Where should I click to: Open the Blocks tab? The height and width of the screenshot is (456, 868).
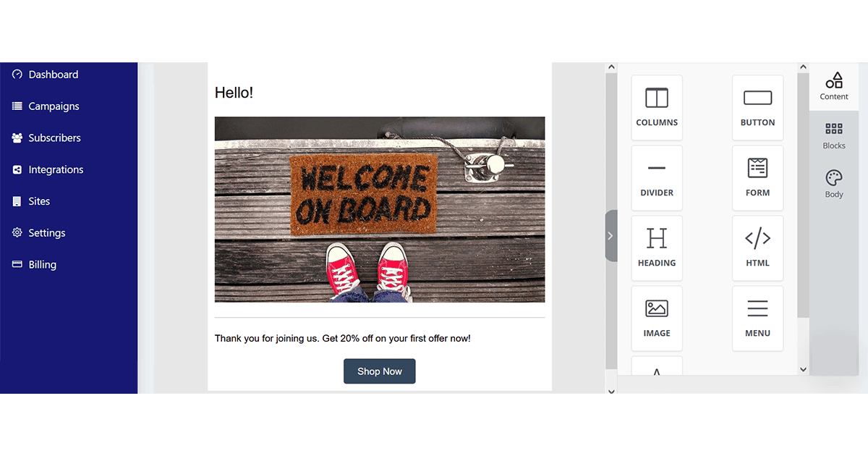pyautogui.click(x=834, y=135)
